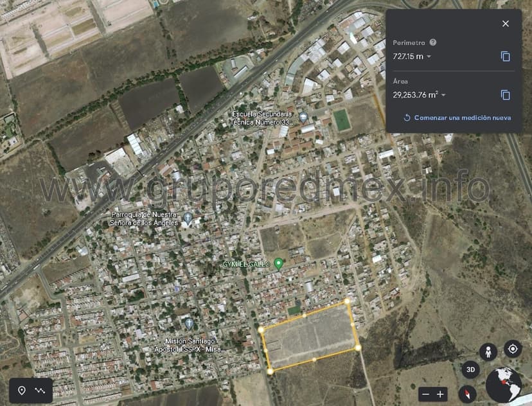Select the draw line or shape tool
The image size is (532, 406).
click(40, 391)
